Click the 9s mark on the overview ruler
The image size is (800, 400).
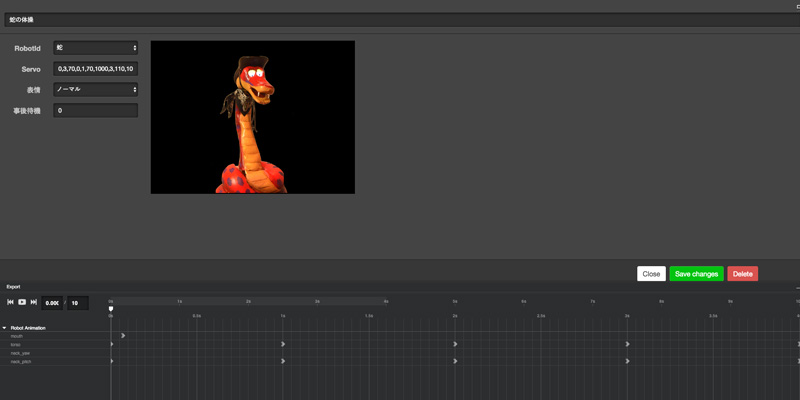point(730,302)
